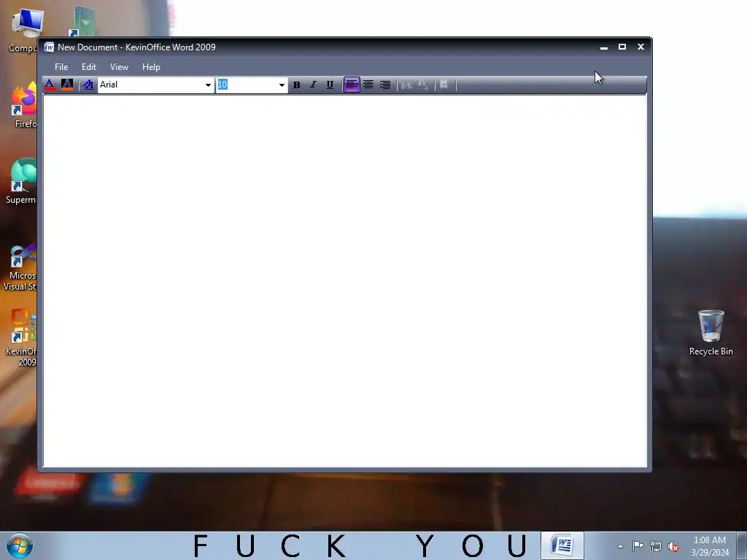Open the clock showing 1:08 AM
Viewport: 747px width, 560px height.
[x=710, y=546]
